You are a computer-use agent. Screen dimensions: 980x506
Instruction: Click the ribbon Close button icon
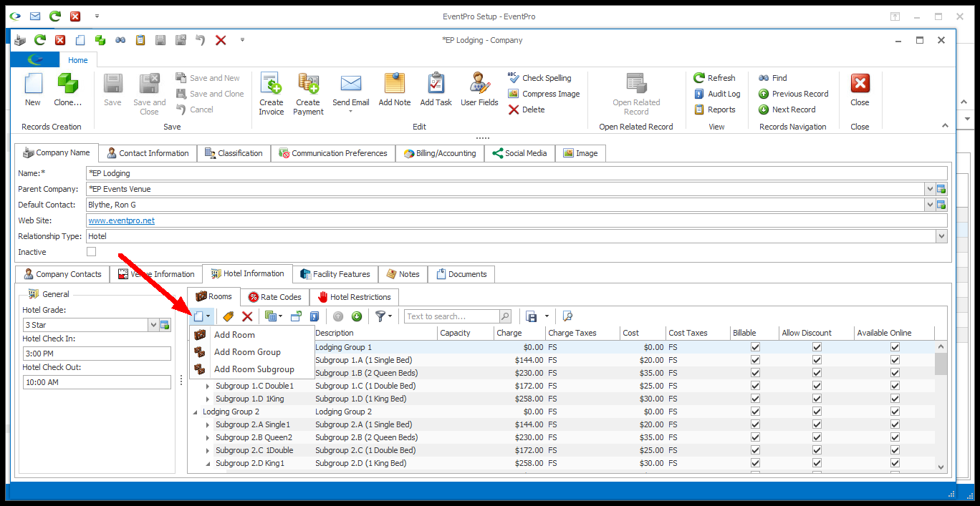pyautogui.click(x=860, y=84)
